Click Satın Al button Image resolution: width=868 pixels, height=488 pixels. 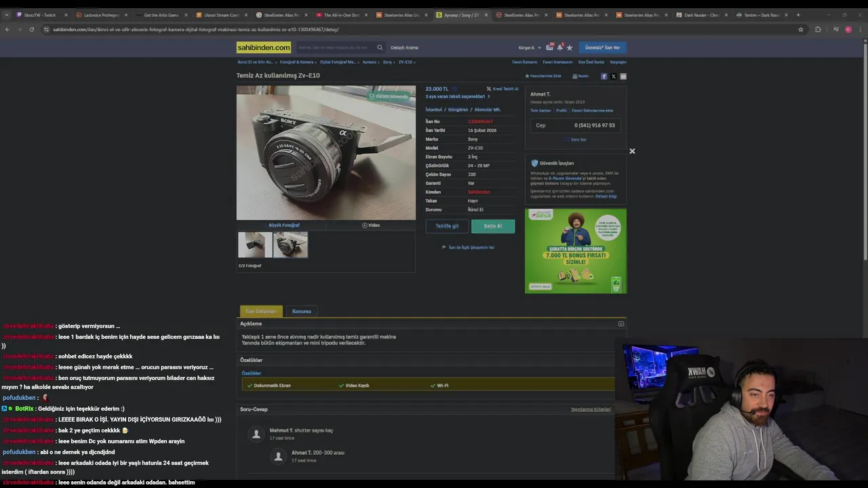pos(493,226)
